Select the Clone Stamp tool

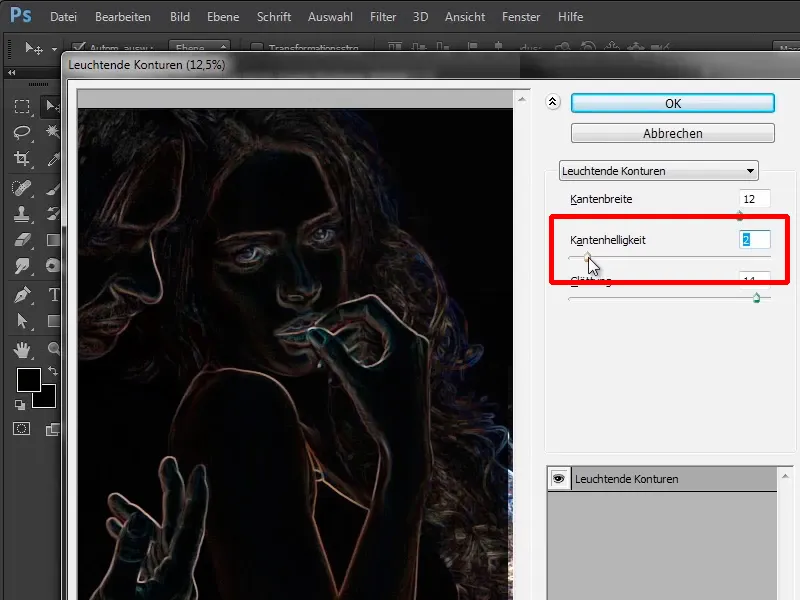pyautogui.click(x=21, y=214)
